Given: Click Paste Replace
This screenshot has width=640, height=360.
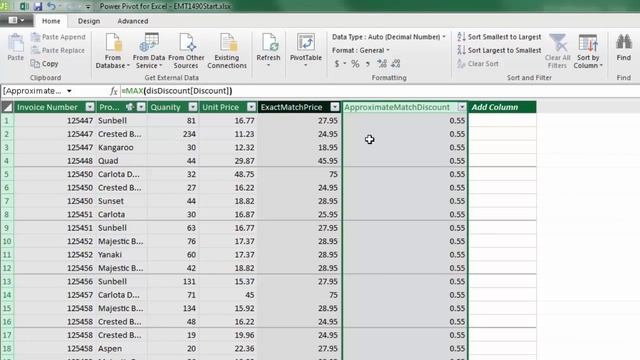Looking at the screenshot, I should pyautogui.click(x=58, y=50).
